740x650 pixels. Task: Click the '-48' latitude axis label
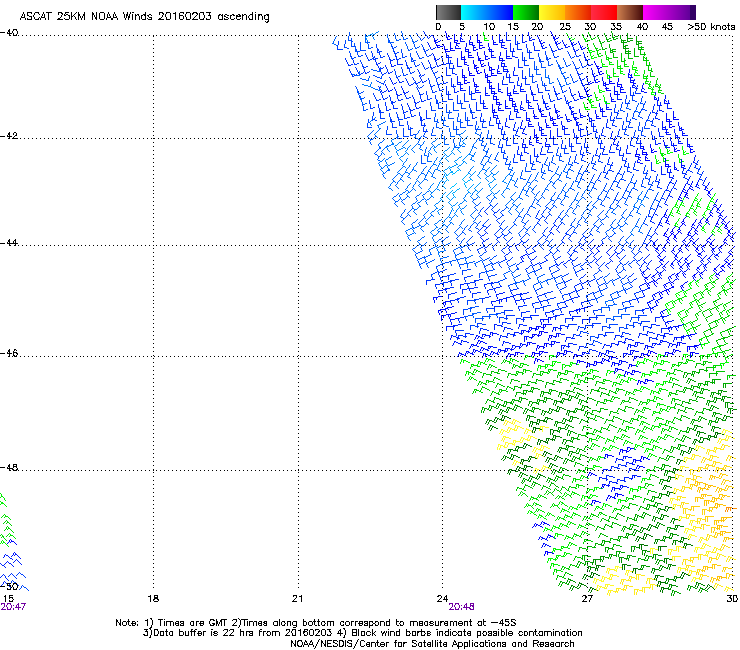(9, 468)
